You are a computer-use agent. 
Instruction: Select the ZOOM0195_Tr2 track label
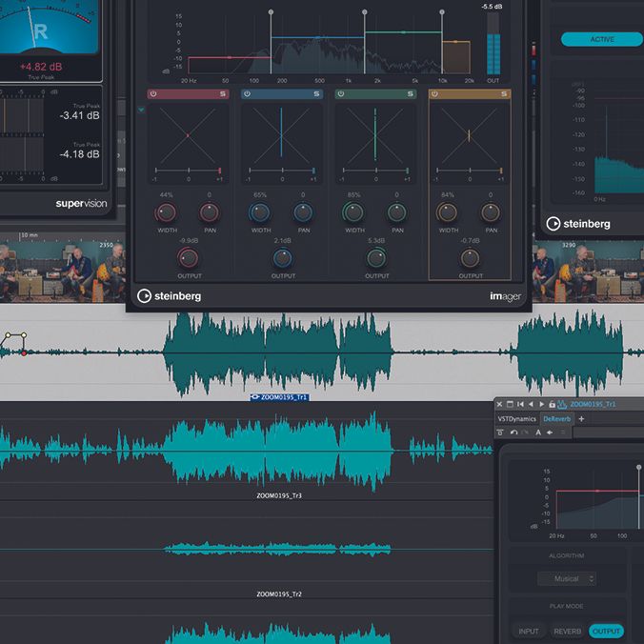tap(279, 594)
